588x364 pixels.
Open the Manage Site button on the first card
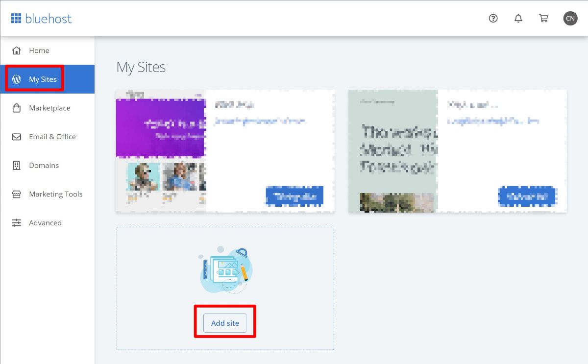[294, 195]
